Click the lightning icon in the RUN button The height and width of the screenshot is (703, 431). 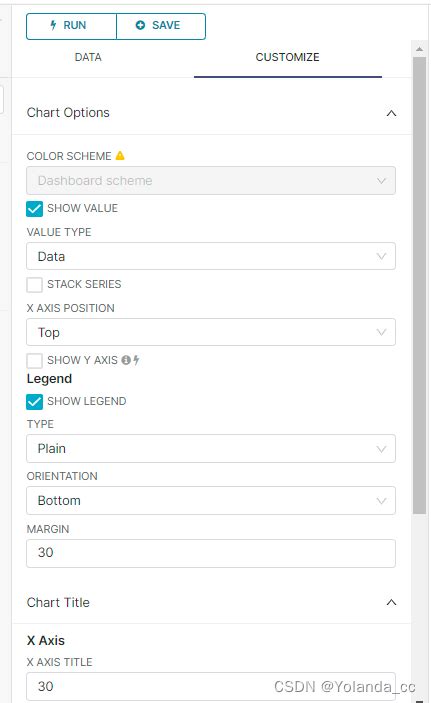[x=53, y=26]
